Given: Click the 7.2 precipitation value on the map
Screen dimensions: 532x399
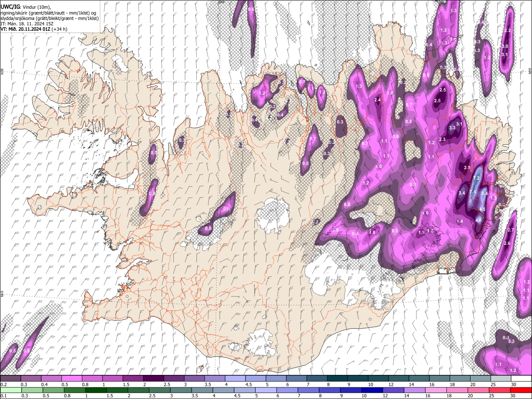Looking at the screenshot, I should [477, 178].
